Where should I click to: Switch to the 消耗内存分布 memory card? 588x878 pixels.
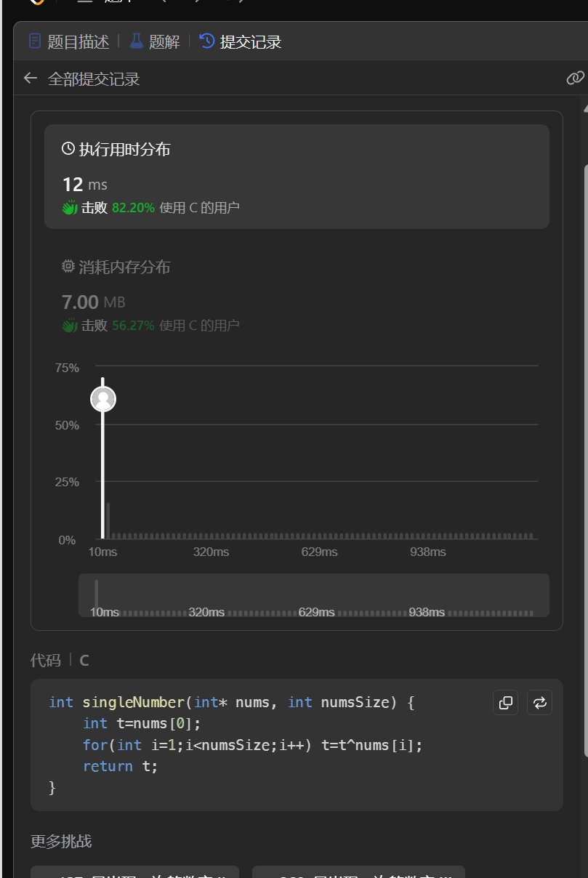pos(297,295)
